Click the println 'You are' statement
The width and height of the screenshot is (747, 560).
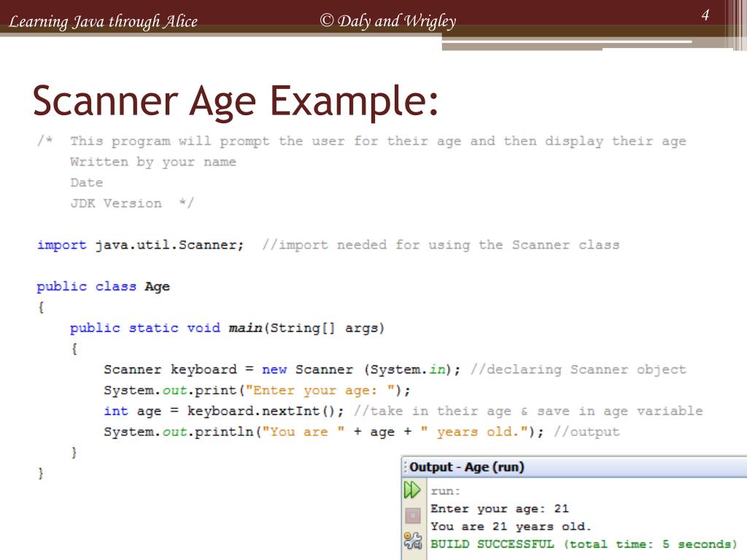323,432
